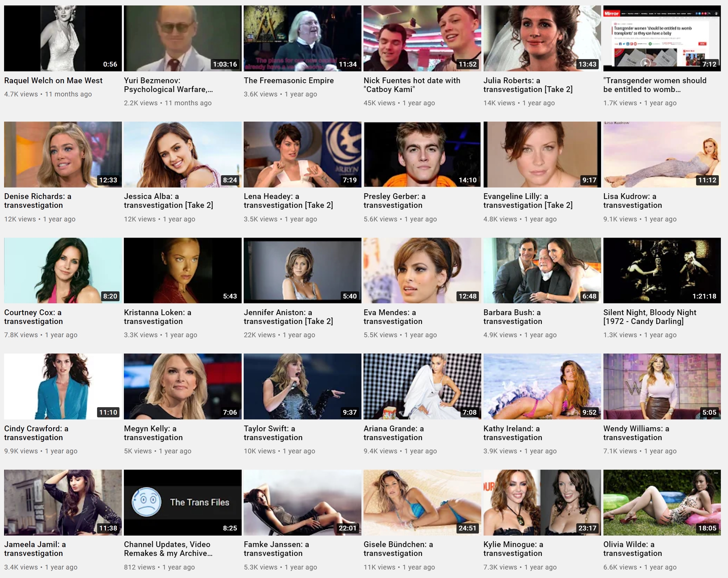Click the Raquel Welch on Mae West title
728x578 pixels.
tap(53, 80)
